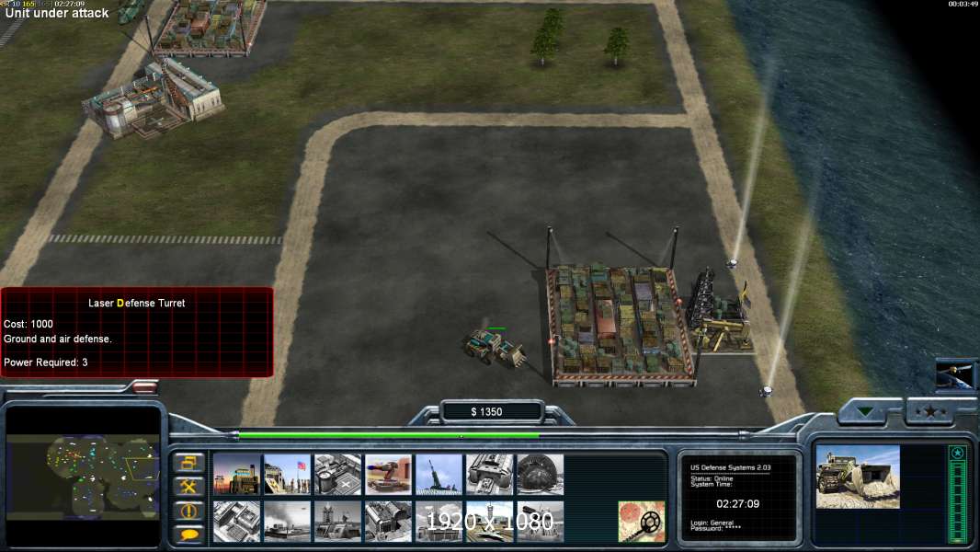Build the airfield with control tower and jet
This screenshot has width=980, height=552.
[x=489, y=522]
